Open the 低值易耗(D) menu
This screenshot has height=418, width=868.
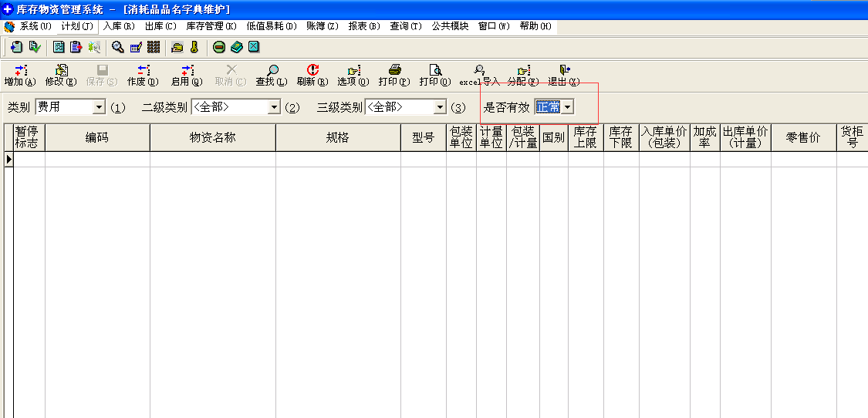pyautogui.click(x=272, y=26)
